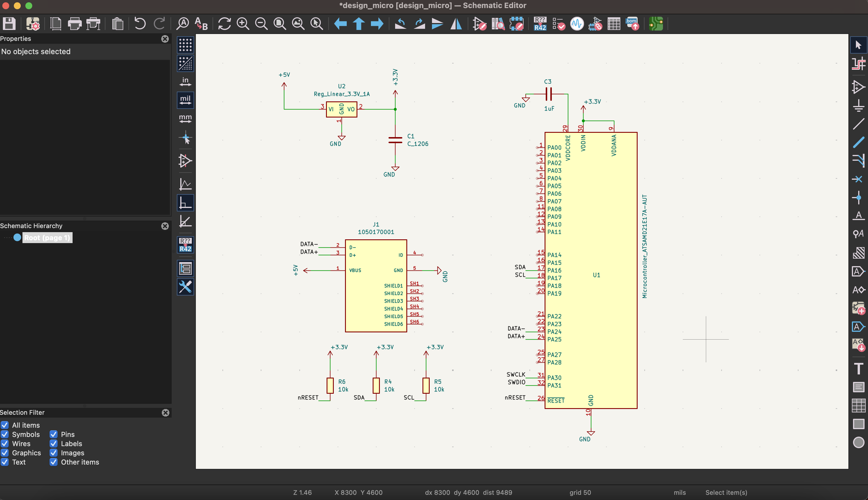The width and height of the screenshot is (868, 500).
Task: Close the Selection Filter panel
Action: (166, 413)
